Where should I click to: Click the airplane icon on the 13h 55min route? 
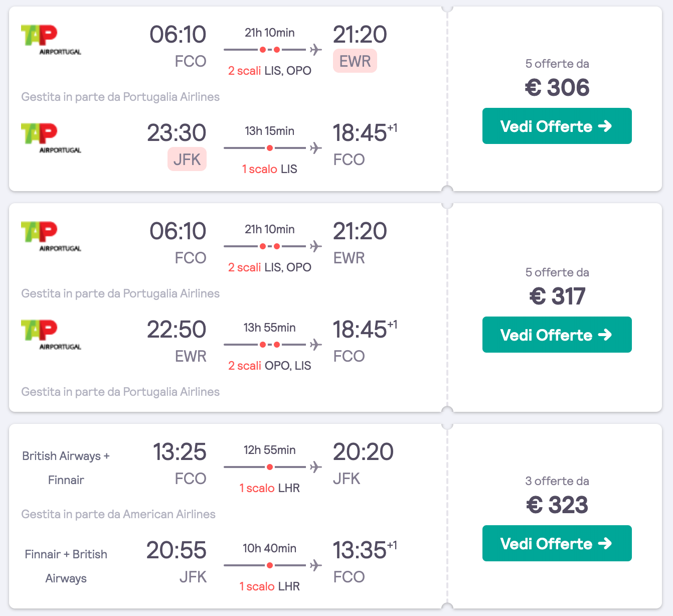pyautogui.click(x=315, y=345)
